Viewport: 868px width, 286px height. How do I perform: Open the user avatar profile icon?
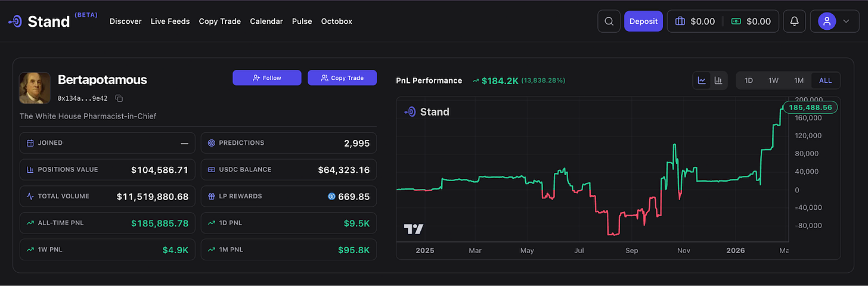pos(827,21)
